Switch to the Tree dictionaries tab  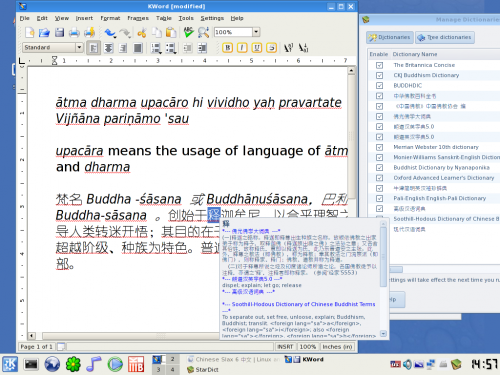[445, 37]
